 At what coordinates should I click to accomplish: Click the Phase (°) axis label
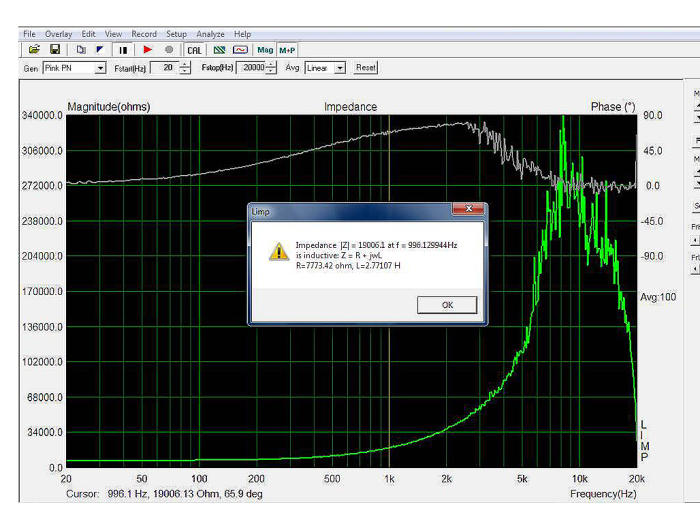pos(612,107)
